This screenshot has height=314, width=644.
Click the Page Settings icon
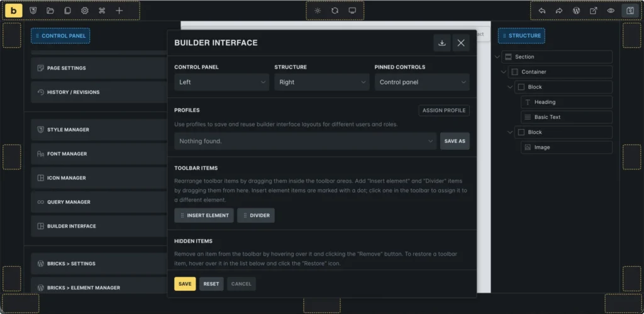(40, 68)
